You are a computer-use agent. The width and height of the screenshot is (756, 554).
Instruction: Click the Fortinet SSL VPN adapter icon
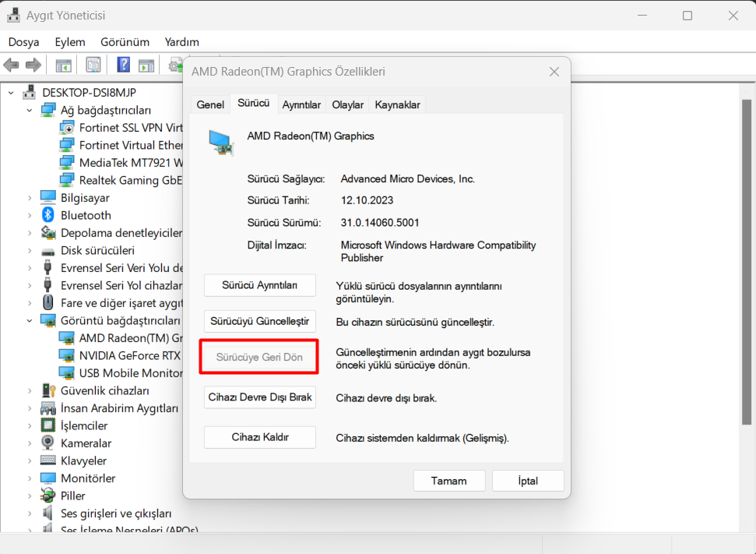click(x=66, y=128)
